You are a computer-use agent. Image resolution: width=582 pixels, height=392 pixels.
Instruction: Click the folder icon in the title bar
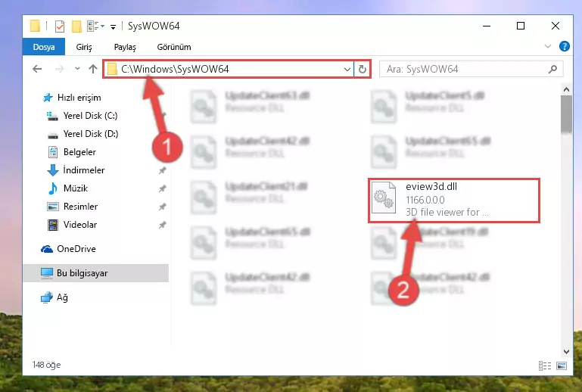tap(35, 26)
